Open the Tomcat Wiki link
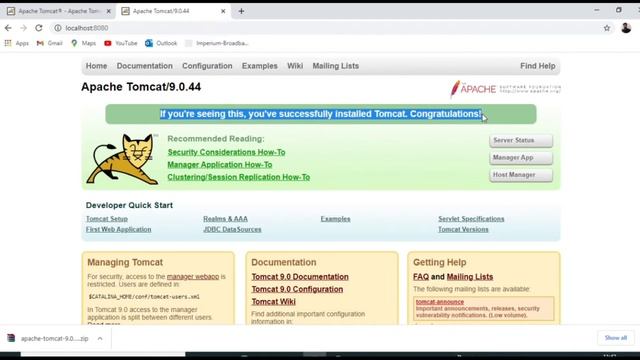 (273, 302)
